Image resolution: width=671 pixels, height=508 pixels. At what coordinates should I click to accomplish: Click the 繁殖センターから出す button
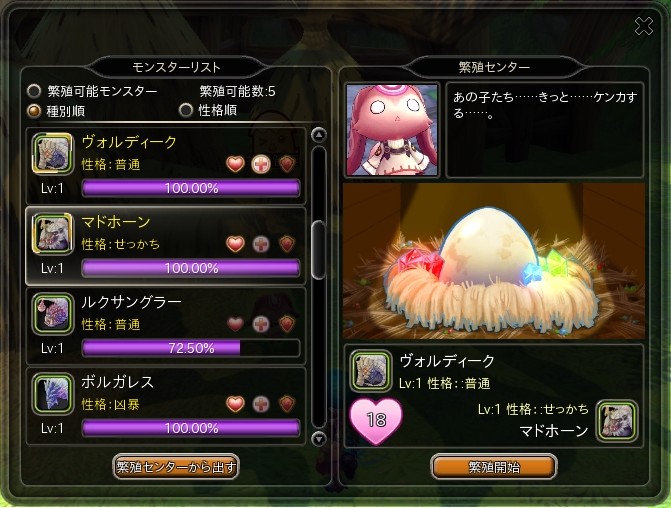click(176, 467)
